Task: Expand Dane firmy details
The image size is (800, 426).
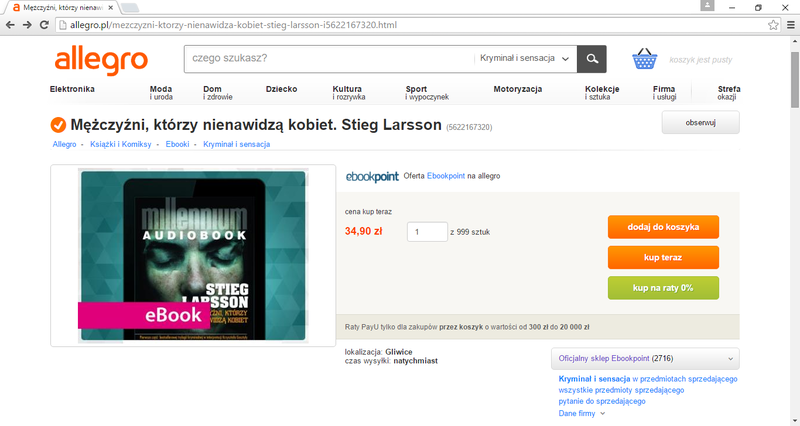Action: (x=582, y=413)
